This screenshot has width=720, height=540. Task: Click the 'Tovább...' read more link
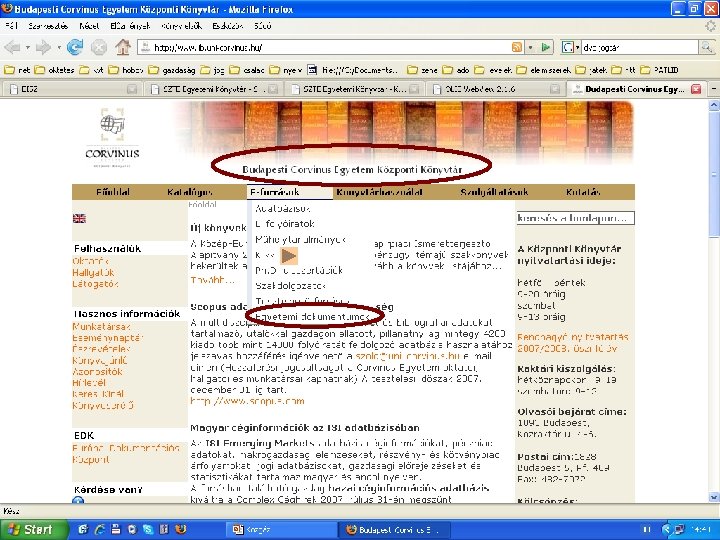click(x=213, y=280)
